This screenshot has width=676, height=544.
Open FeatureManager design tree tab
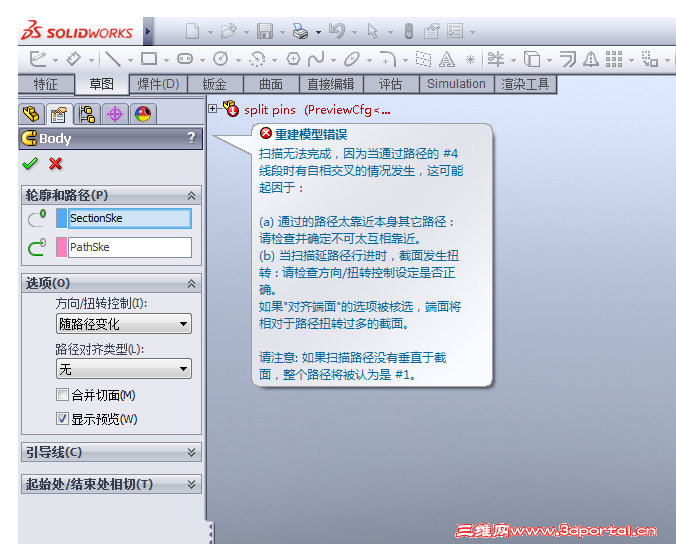pos(31,114)
